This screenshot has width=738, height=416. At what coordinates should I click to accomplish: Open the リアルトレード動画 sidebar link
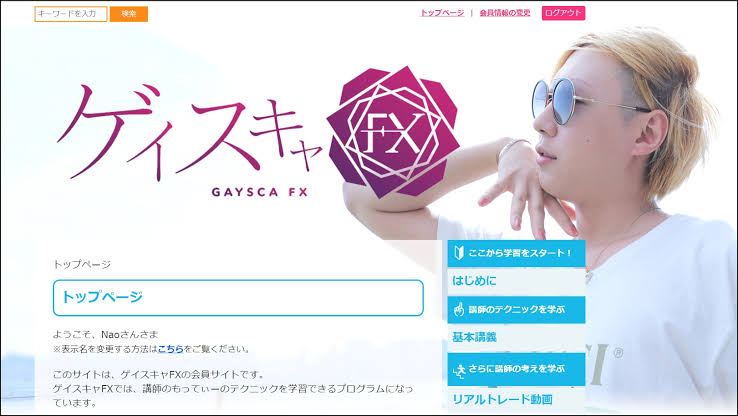coord(502,400)
